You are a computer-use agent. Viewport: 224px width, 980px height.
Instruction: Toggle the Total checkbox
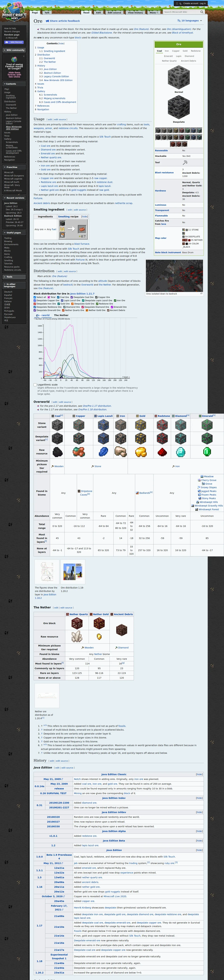pos(49,297)
